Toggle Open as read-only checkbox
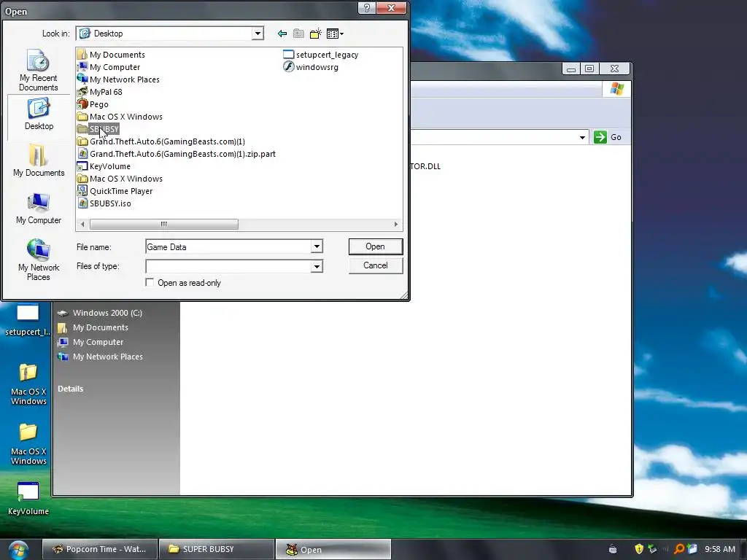Viewport: 747px width, 560px height. point(150,282)
